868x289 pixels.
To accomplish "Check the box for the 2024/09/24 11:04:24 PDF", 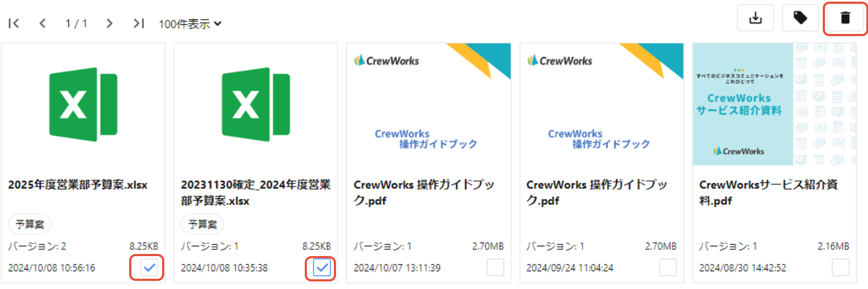I will pos(668,267).
